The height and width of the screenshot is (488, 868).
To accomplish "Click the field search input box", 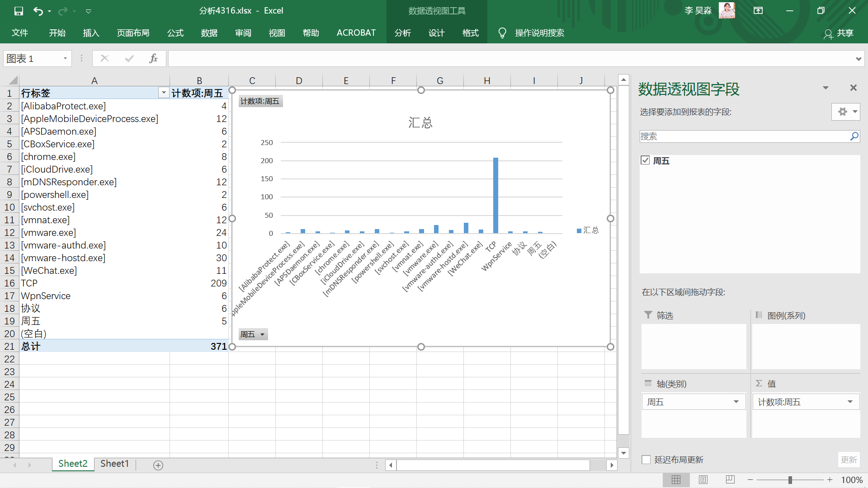I will point(744,136).
